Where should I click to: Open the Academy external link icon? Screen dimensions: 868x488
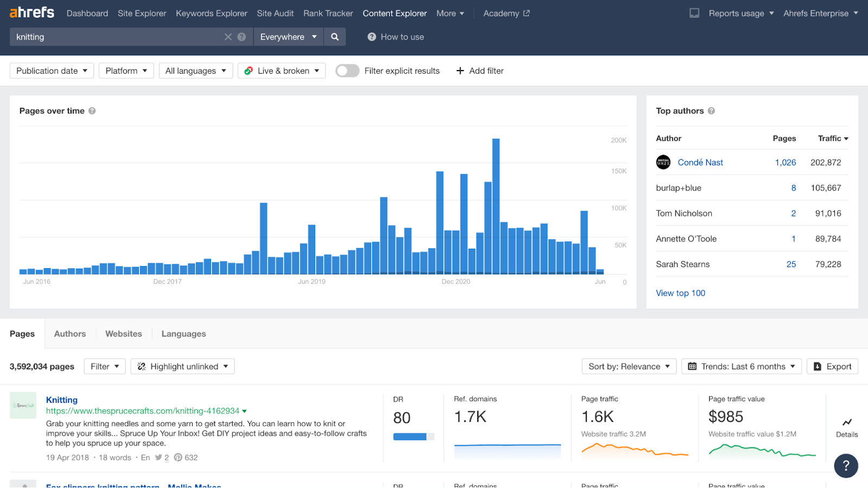(526, 13)
